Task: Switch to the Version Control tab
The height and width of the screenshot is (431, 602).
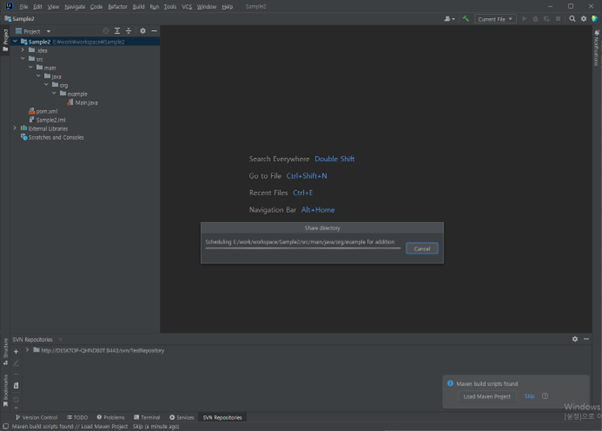Action: pyautogui.click(x=36, y=417)
